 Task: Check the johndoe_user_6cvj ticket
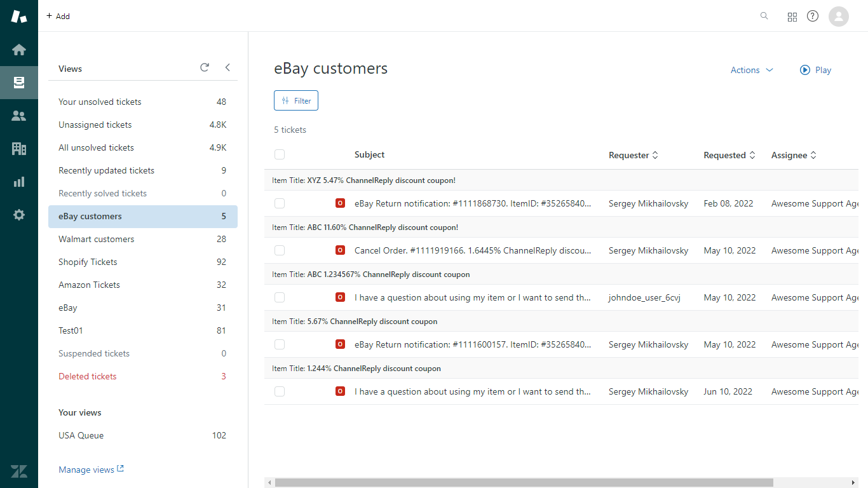click(x=280, y=297)
